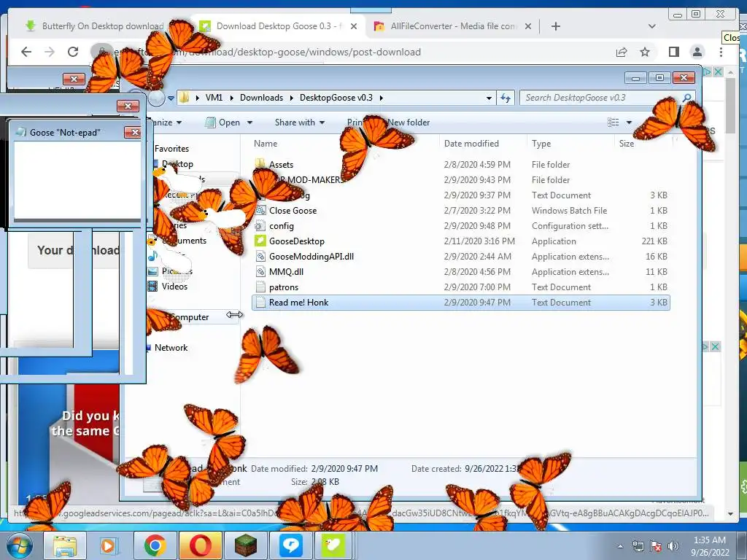Open Share with menu
This screenshot has width=747, height=560.
pos(299,122)
